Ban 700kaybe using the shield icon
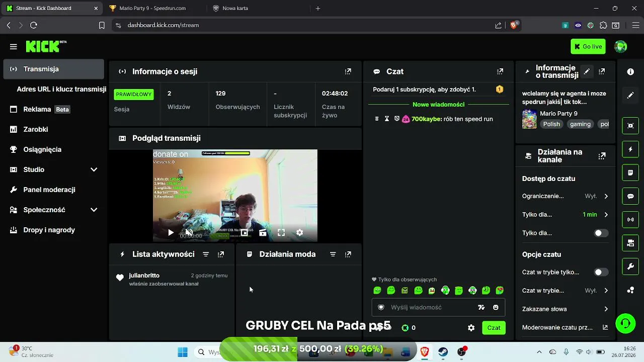 point(396,119)
